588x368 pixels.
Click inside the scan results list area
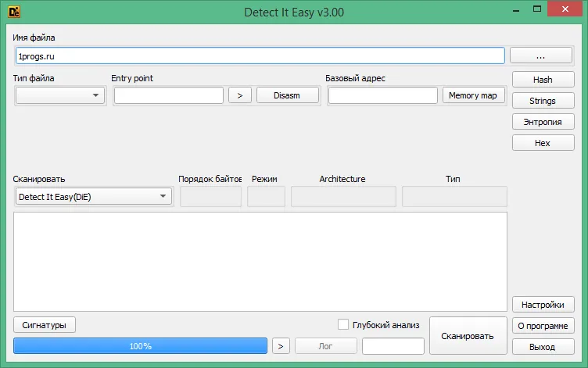tap(260, 262)
